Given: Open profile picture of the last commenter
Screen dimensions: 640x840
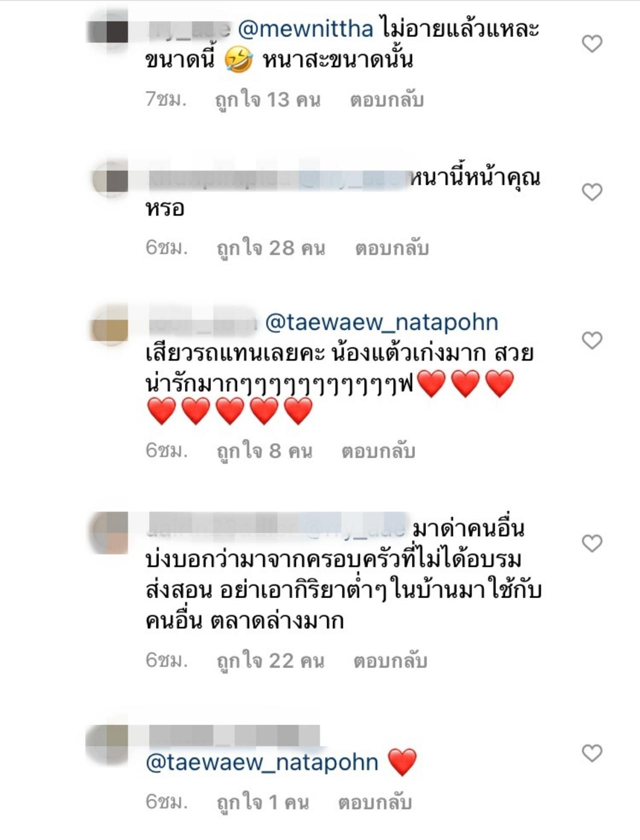Looking at the screenshot, I should (107, 744).
